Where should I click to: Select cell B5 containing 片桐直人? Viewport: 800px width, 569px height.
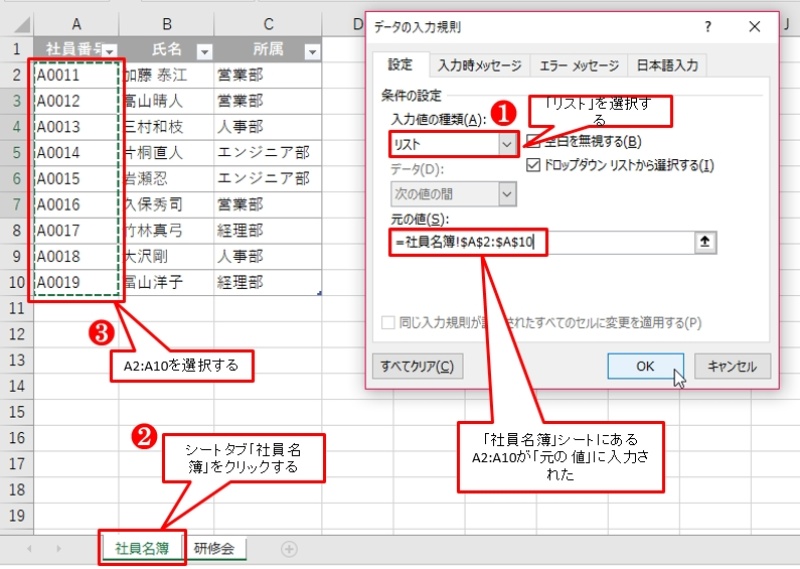(x=167, y=152)
